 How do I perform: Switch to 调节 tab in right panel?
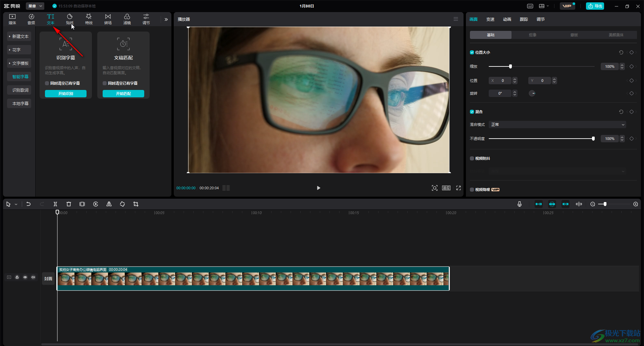pos(541,19)
